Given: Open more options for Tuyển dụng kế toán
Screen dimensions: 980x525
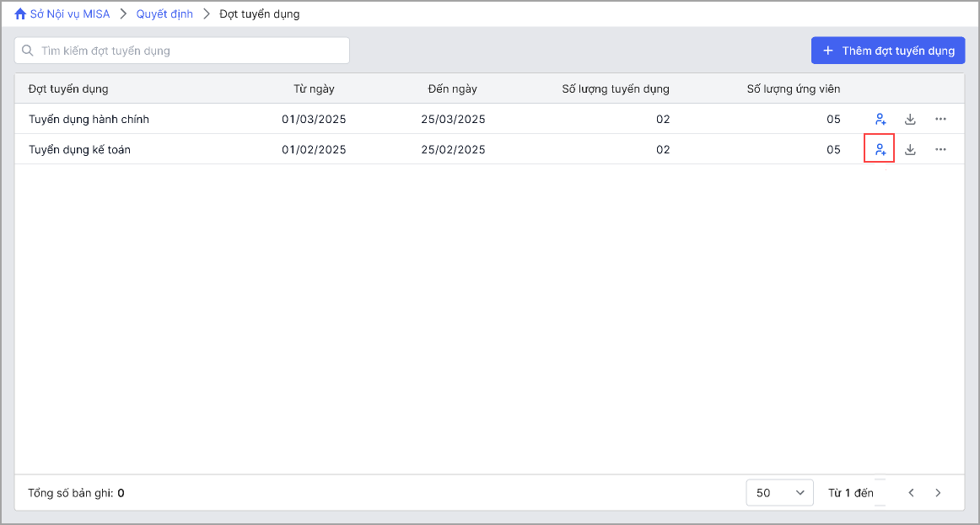Looking at the screenshot, I should click(940, 149).
